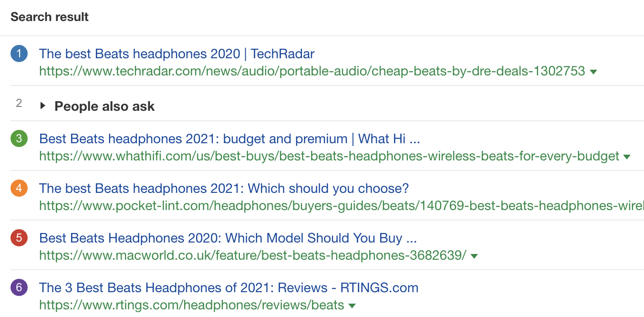Visit the whathifi.com green URL

(329, 157)
